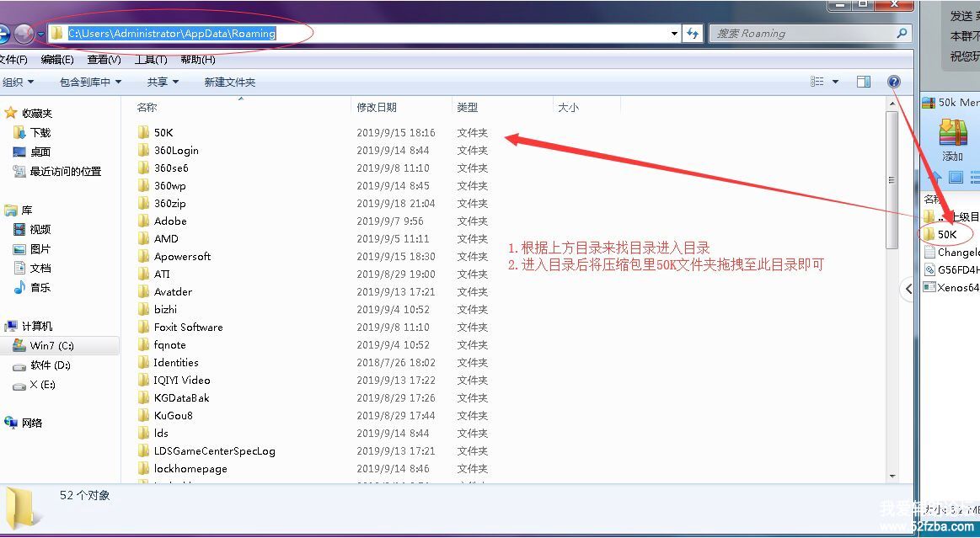The height and width of the screenshot is (538, 980).
Task: Select the Foxit Software folder
Action: tap(188, 327)
